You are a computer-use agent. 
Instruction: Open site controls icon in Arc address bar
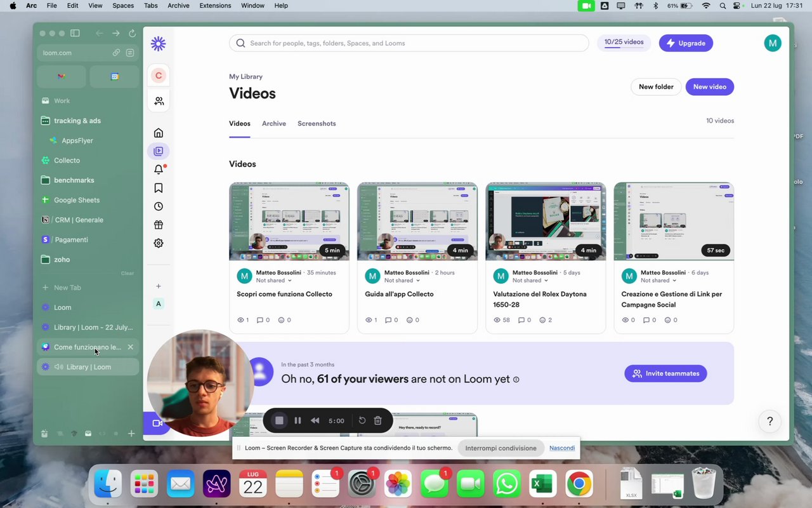[x=130, y=53]
